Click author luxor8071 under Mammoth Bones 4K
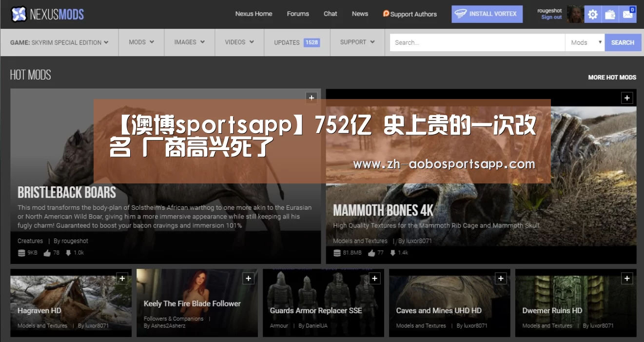 click(419, 241)
